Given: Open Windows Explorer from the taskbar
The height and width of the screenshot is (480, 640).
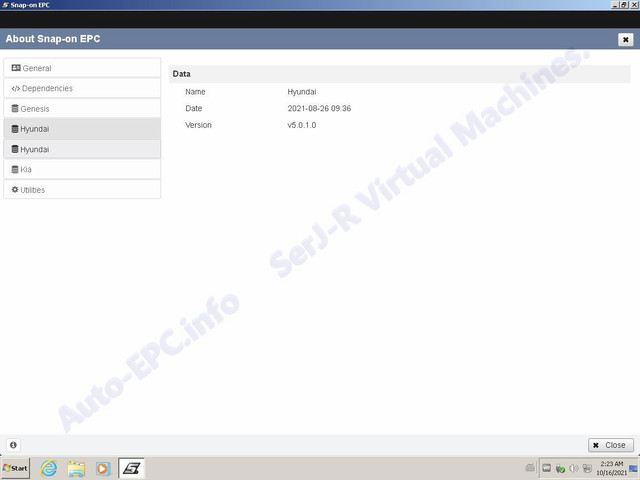Looking at the screenshot, I should [x=76, y=469].
